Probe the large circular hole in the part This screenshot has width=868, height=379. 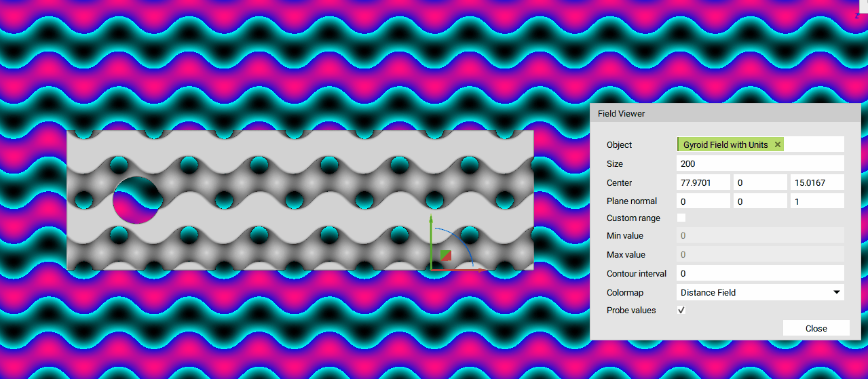click(136, 201)
